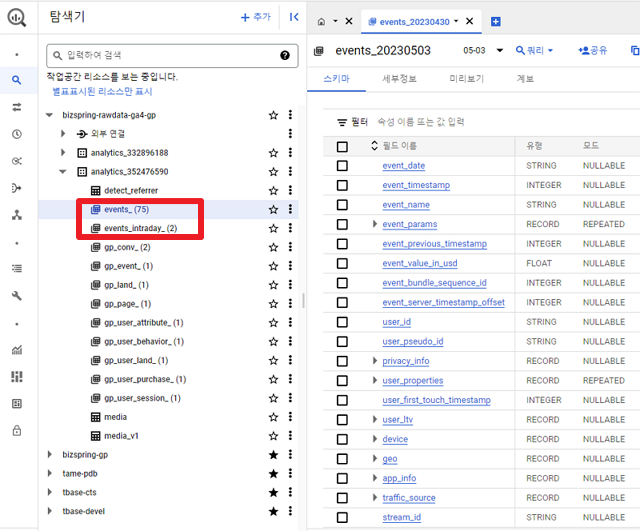This screenshot has width=640, height=531.
Task: Switch to the schema tab
Action: pos(336,79)
